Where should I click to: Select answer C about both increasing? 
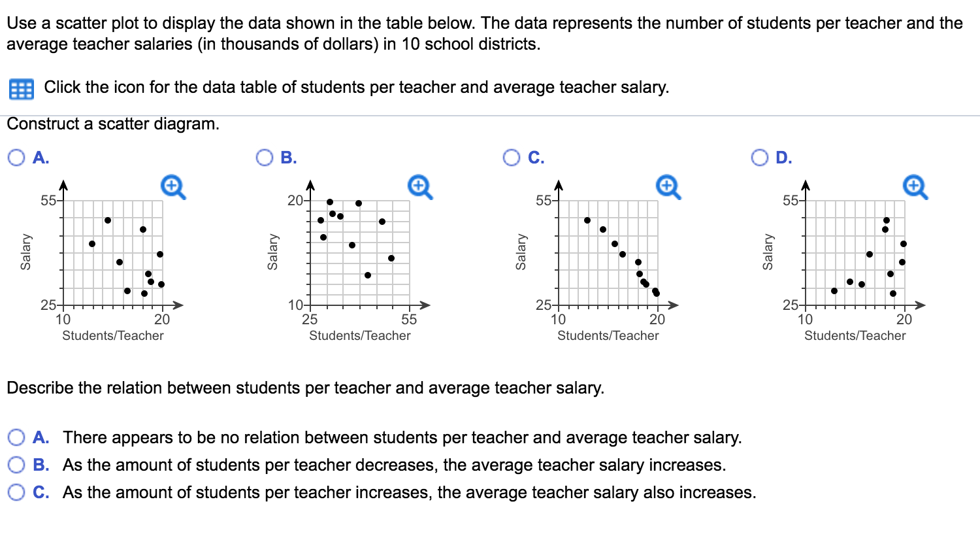(18, 492)
